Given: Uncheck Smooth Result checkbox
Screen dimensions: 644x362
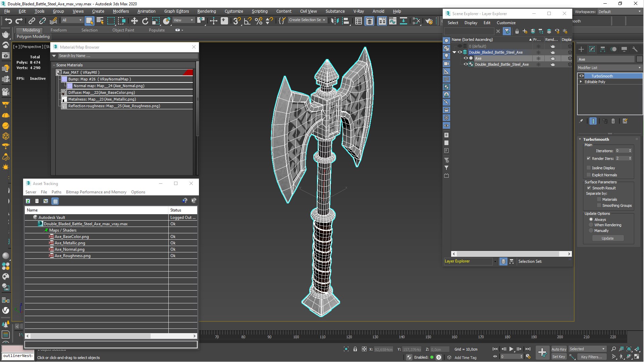Looking at the screenshot, I should click(589, 188).
